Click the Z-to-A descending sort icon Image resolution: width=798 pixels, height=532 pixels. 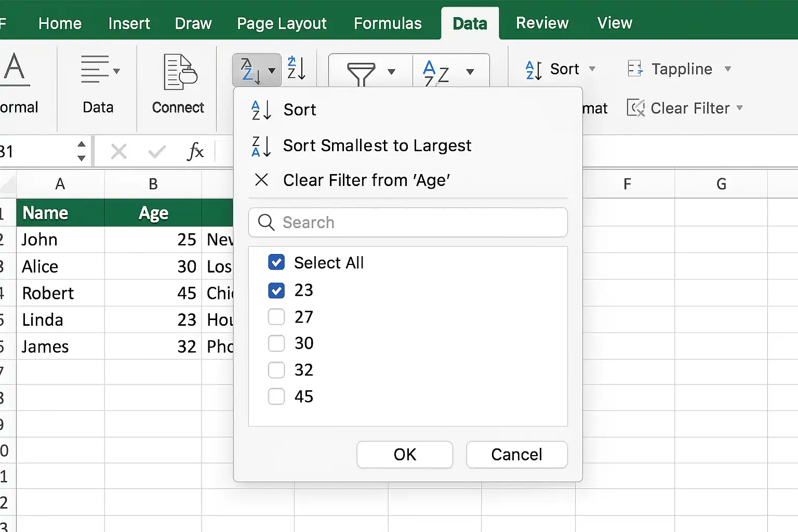pyautogui.click(x=296, y=68)
